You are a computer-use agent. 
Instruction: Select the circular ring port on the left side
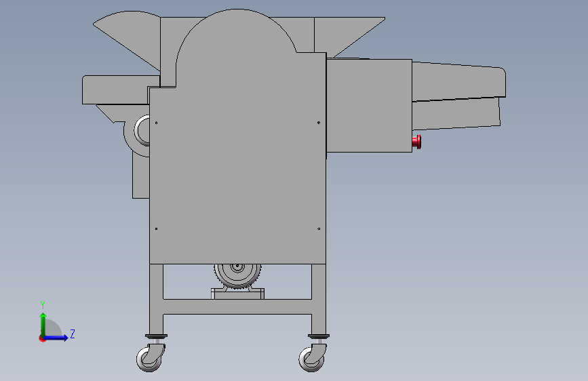click(x=142, y=130)
